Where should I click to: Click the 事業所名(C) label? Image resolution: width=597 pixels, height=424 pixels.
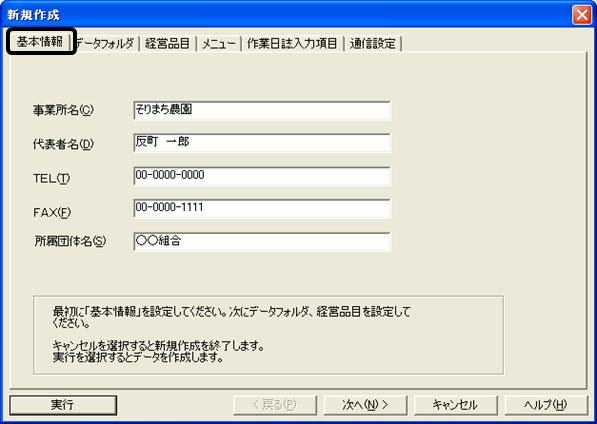[63, 110]
